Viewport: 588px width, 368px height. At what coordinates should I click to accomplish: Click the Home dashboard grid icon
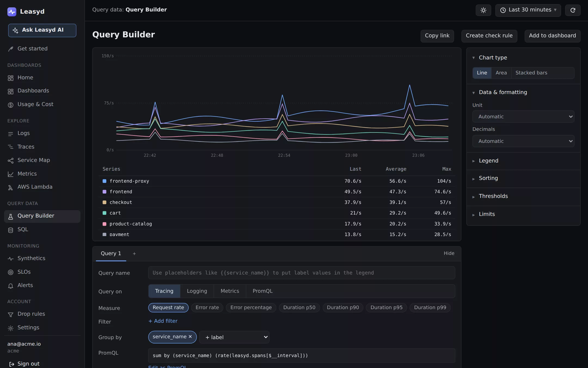11,78
